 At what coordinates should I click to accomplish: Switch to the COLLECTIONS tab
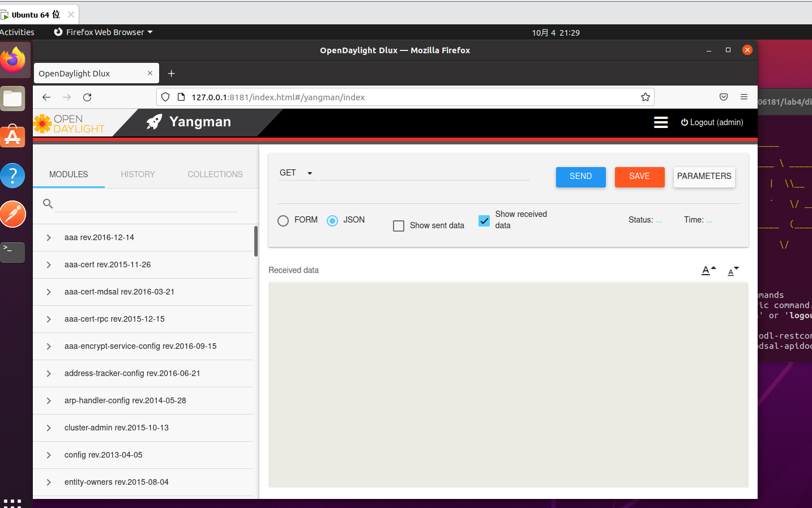pyautogui.click(x=215, y=174)
